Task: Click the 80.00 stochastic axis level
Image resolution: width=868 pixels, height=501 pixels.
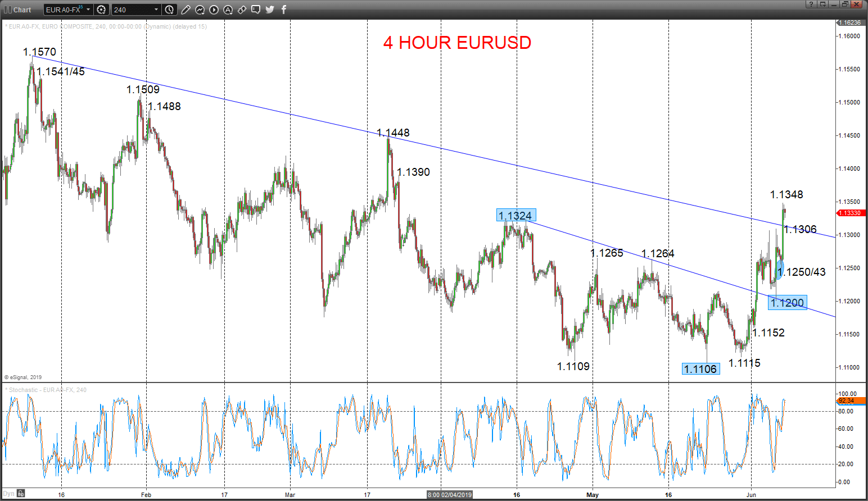Action: [x=845, y=411]
